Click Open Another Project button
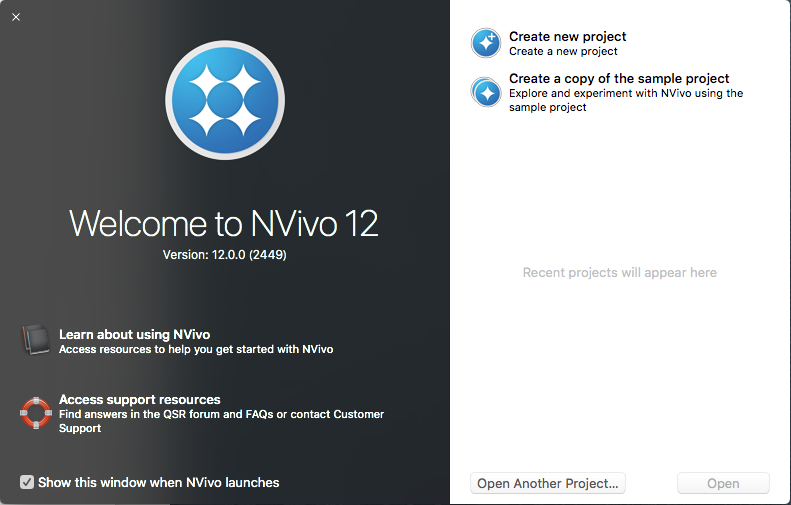The width and height of the screenshot is (791, 505). point(547,483)
